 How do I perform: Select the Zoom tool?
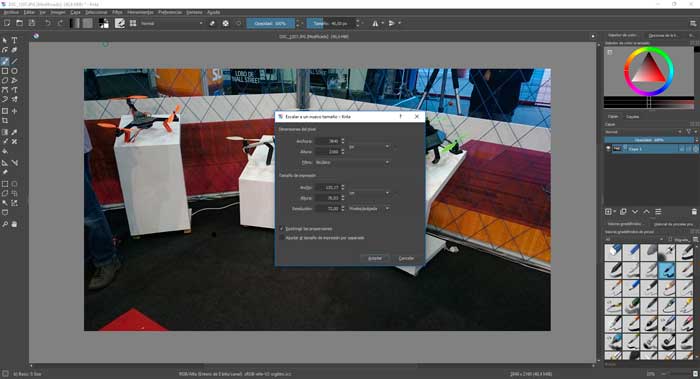(5, 224)
